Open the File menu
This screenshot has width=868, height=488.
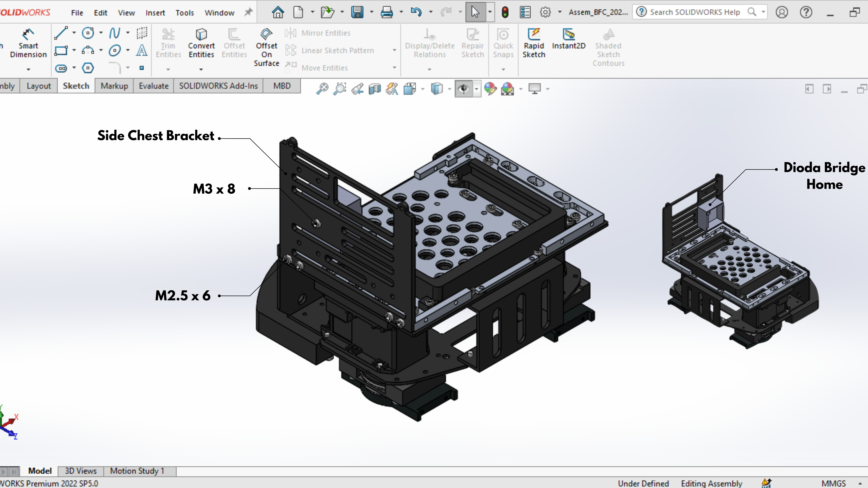77,13
